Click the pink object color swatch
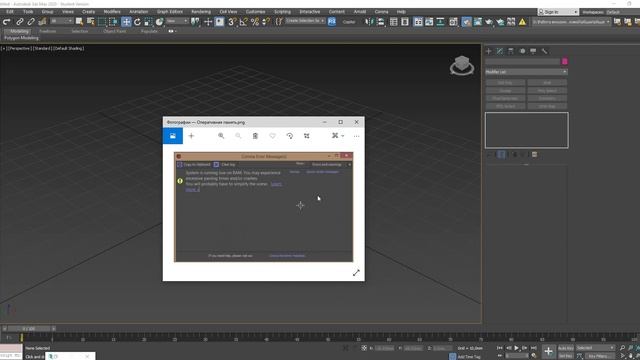640x360 pixels. [x=564, y=61]
